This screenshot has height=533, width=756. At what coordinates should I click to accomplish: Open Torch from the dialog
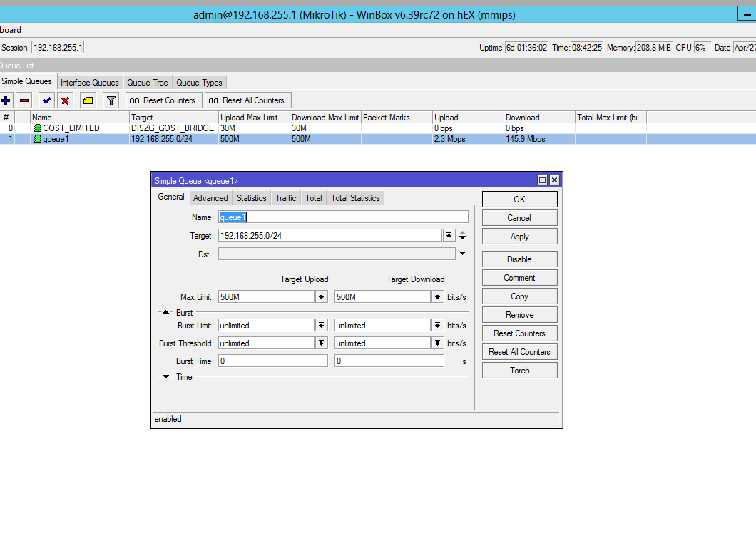pos(519,370)
